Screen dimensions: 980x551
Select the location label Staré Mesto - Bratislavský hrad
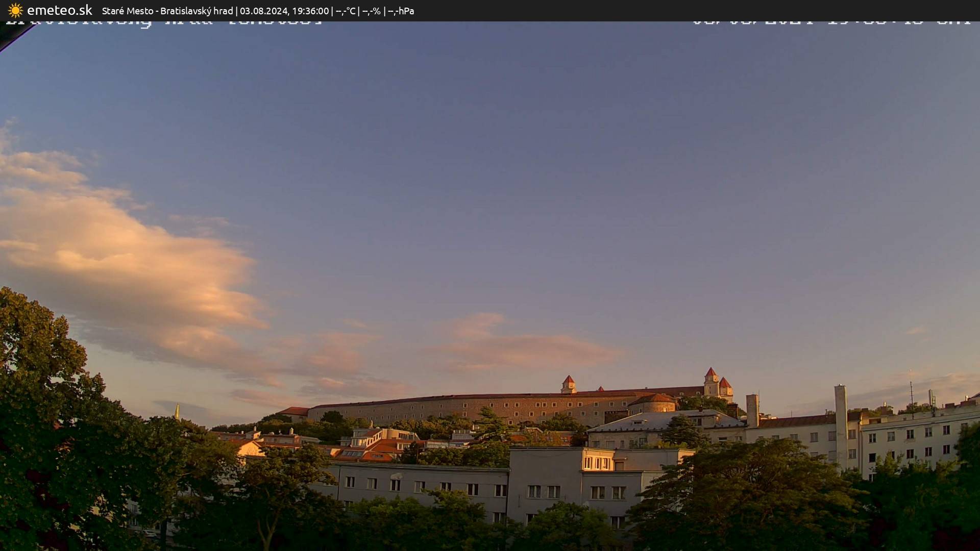tap(168, 11)
